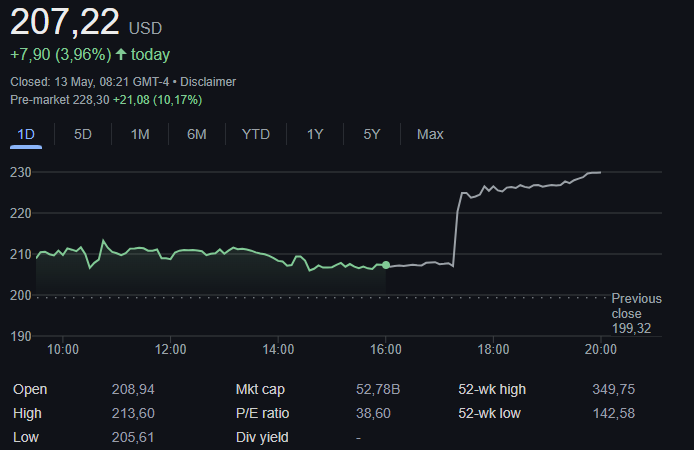Click the 52-wk high value 349,75
Viewport: 694px width, 450px height.
(613, 389)
